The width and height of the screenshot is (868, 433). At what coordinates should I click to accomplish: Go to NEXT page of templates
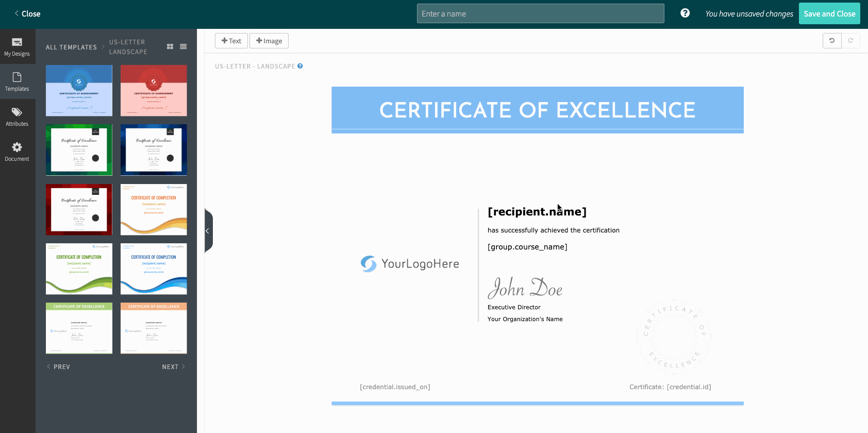tap(173, 367)
